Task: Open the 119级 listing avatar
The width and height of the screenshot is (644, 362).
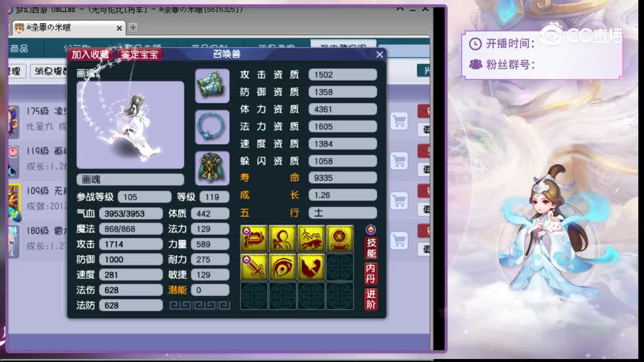Action: pos(14,162)
